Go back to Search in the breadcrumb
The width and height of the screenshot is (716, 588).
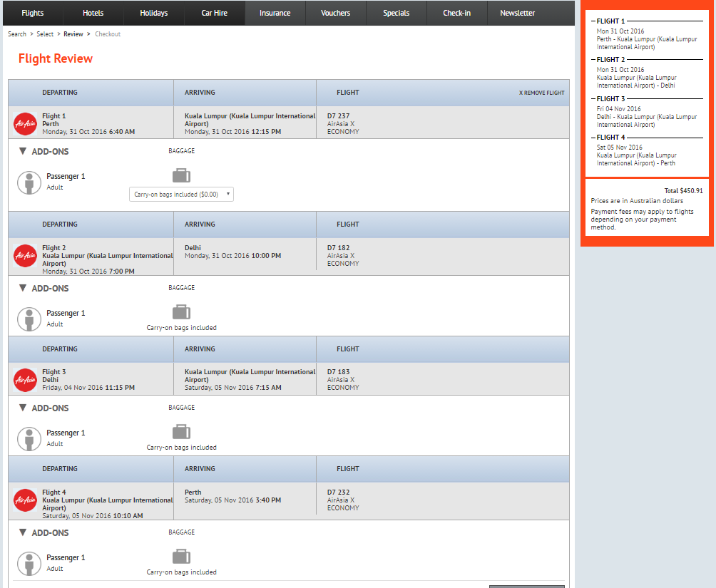pos(17,33)
